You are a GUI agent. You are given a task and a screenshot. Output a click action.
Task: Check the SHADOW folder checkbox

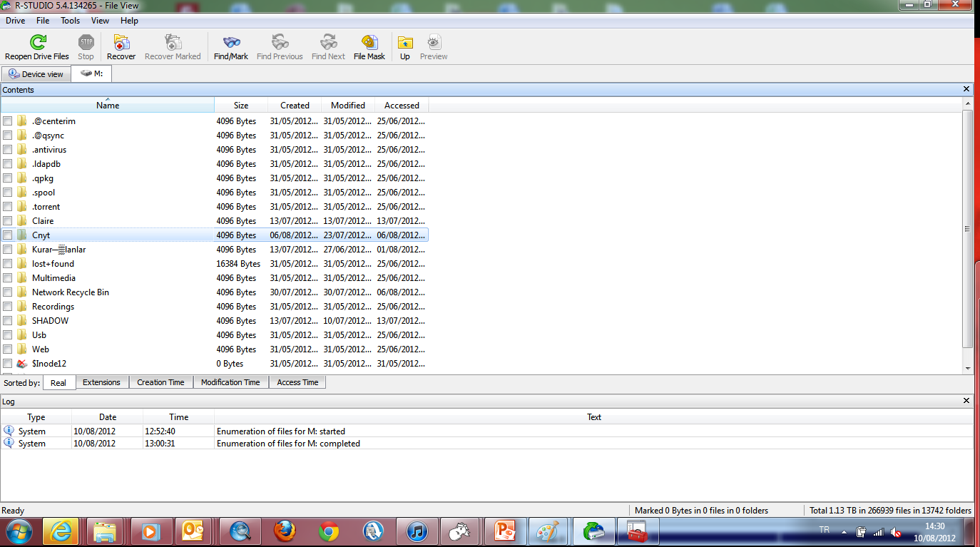tap(8, 321)
